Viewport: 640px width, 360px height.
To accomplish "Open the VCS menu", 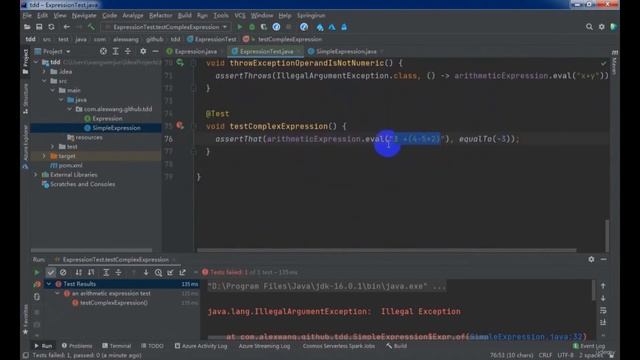I will 240,16.
